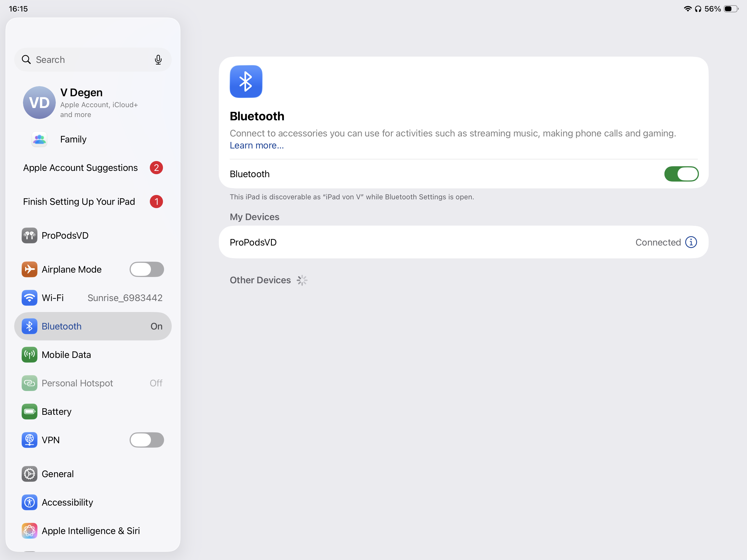Open Battery settings in the sidebar
This screenshot has height=560, width=747.
[93, 412]
